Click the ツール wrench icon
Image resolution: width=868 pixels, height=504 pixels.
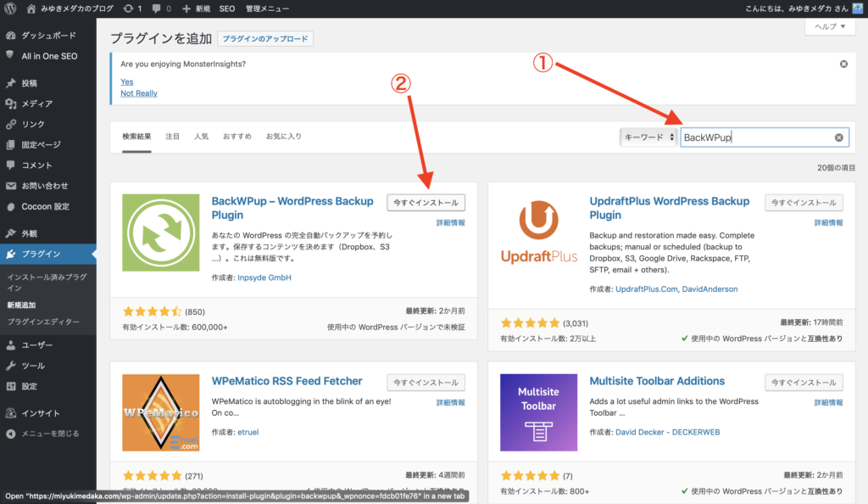(x=10, y=366)
